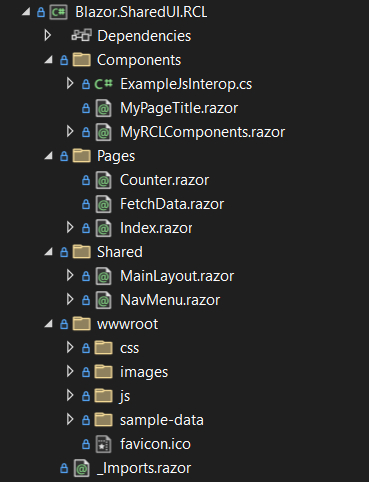Collapse the Pages folder
This screenshot has width=369, height=482.
49,156
